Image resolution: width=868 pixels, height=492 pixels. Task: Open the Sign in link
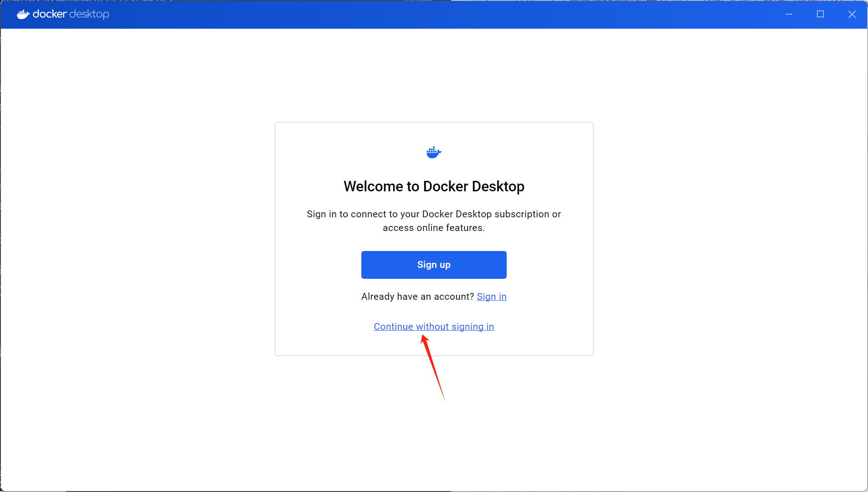coord(492,297)
